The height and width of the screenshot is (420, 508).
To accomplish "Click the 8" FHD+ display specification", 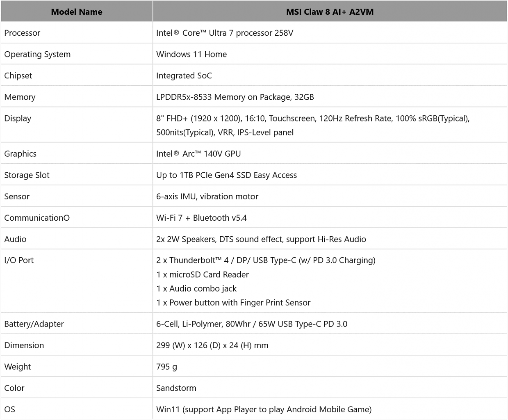I will (x=313, y=125).
